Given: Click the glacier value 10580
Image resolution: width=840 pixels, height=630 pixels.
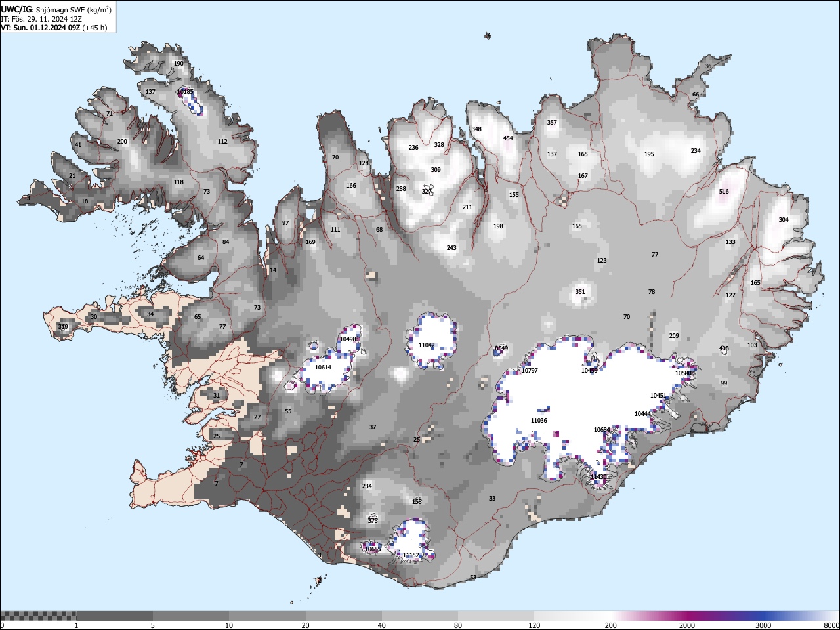Looking at the screenshot, I should 683,373.
